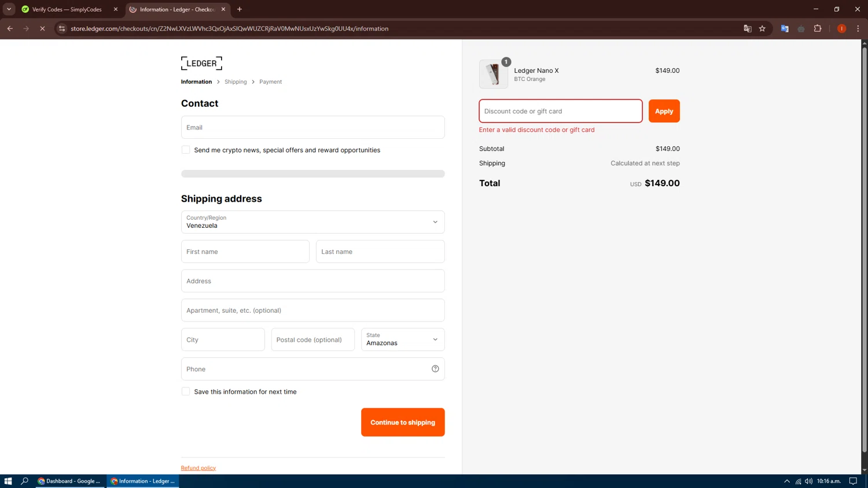Focus the Postal code field
Screen dimensions: 868x488
(x=313, y=339)
